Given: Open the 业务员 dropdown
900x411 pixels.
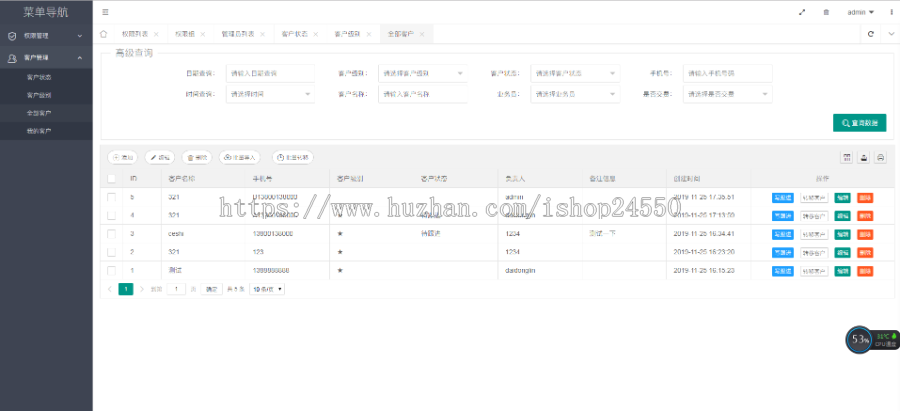Looking at the screenshot, I should tap(575, 94).
